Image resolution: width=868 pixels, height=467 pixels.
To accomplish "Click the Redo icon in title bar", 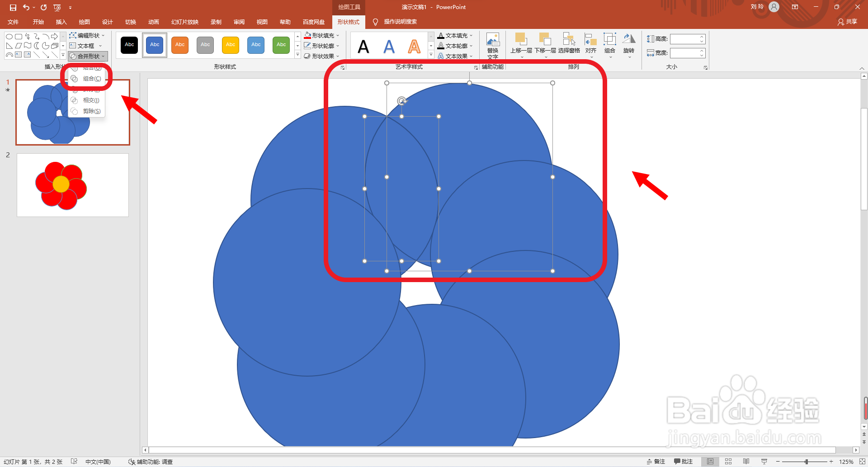I will click(x=43, y=7).
